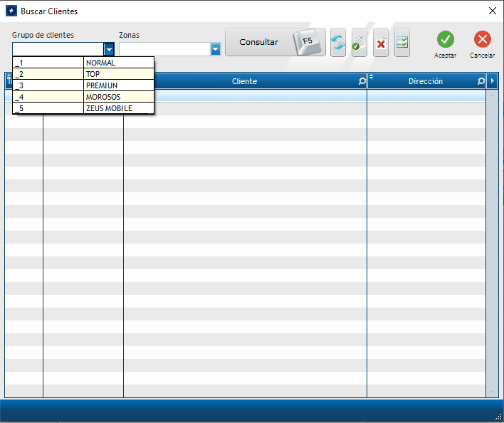Click the checklist select-all icon

point(402,43)
